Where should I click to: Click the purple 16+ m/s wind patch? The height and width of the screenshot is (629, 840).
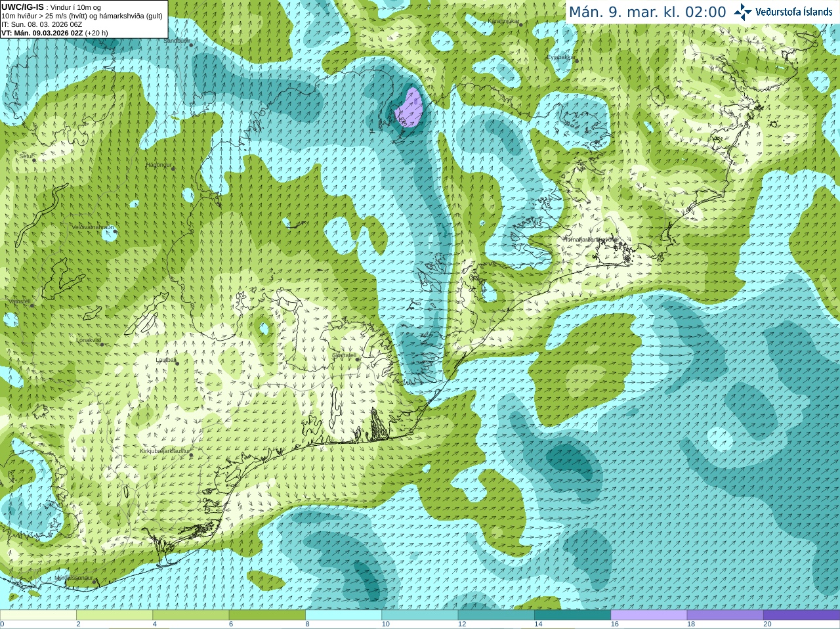(x=409, y=108)
